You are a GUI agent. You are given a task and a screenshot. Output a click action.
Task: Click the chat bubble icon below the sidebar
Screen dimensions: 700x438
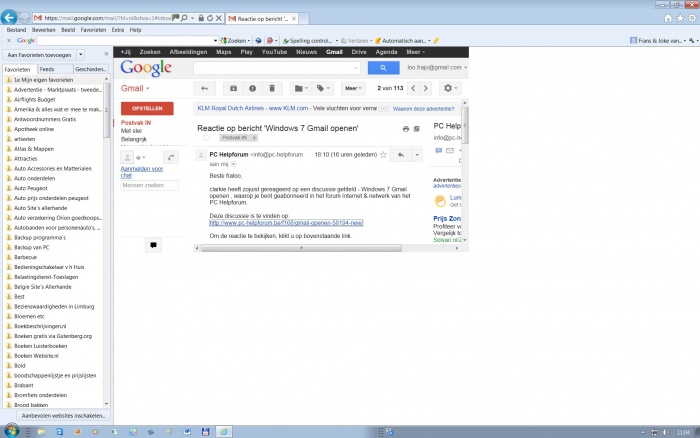(154, 245)
